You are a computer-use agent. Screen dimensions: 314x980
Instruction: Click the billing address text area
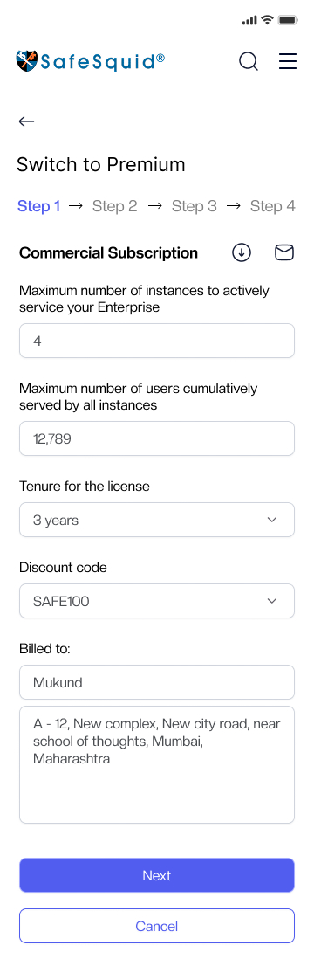(157, 765)
